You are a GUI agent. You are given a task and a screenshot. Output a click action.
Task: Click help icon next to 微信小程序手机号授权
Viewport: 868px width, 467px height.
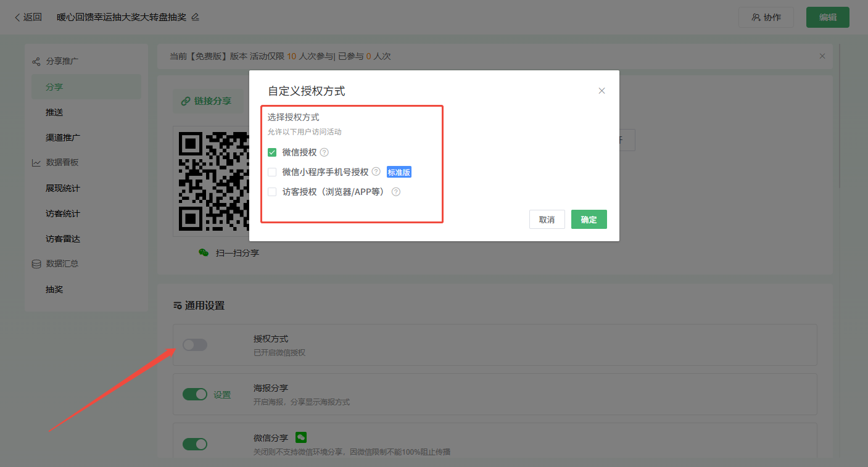[376, 172]
